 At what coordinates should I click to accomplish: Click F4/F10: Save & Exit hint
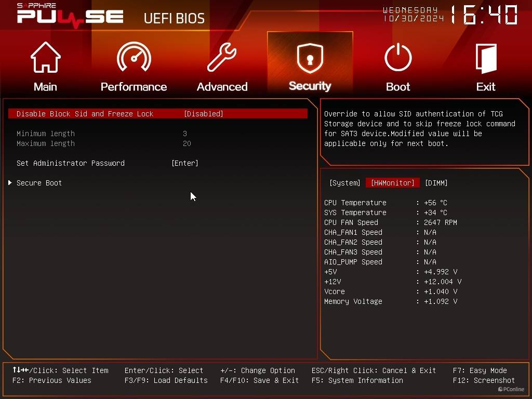click(x=260, y=380)
